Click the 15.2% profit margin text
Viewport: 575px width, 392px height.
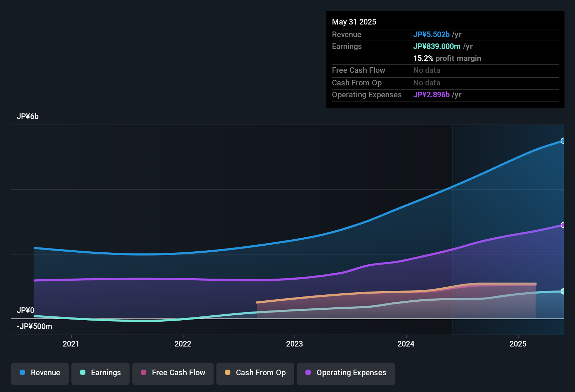tap(447, 58)
